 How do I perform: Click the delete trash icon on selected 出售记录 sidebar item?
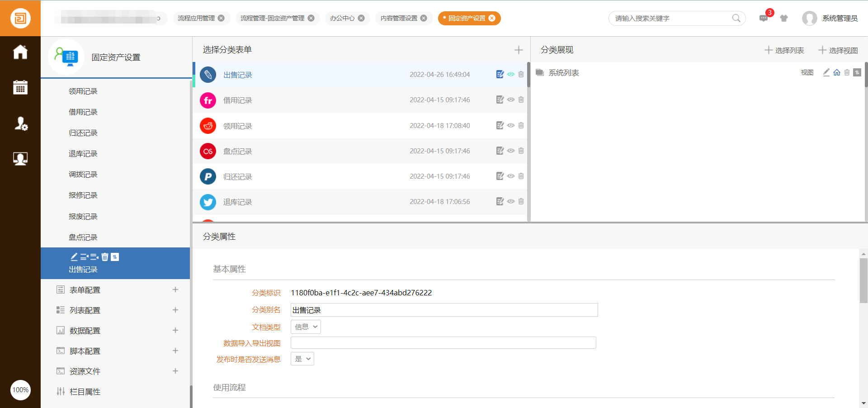105,257
